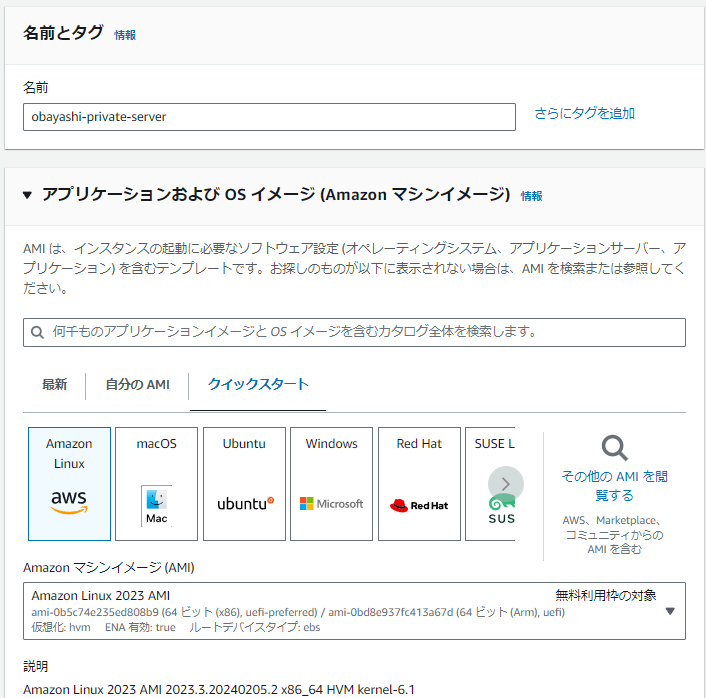Click the ENA 有効: true text
This screenshot has width=706, height=698.
point(140,627)
